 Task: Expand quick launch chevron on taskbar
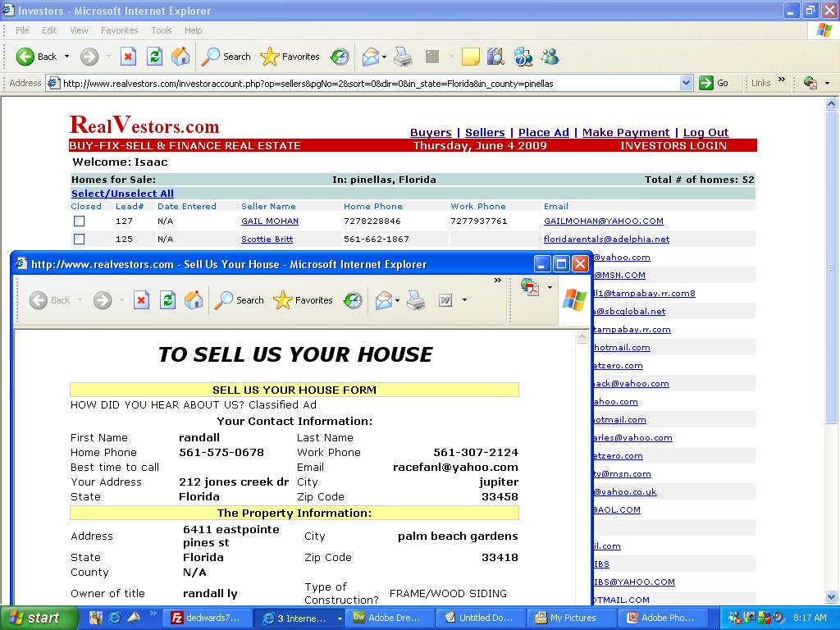point(153,614)
